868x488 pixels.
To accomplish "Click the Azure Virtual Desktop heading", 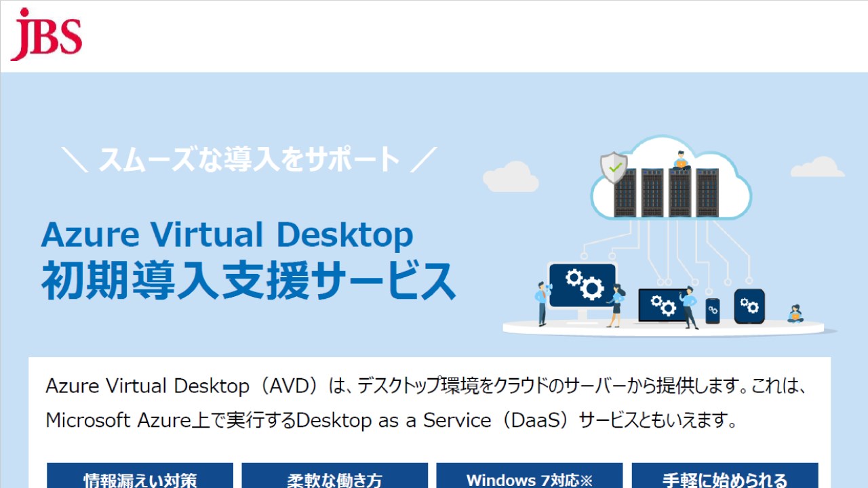I will [227, 235].
